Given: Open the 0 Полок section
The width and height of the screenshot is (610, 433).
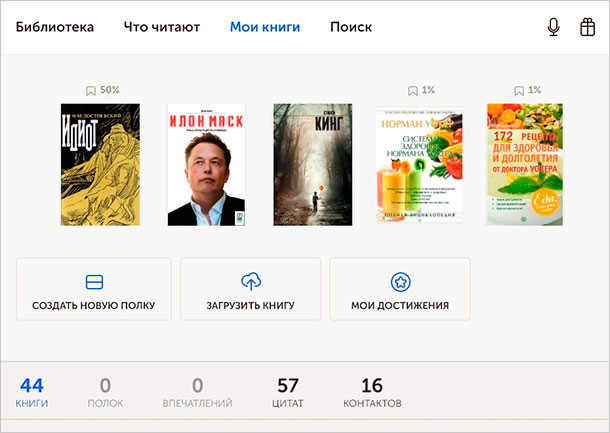Looking at the screenshot, I should tap(105, 392).
